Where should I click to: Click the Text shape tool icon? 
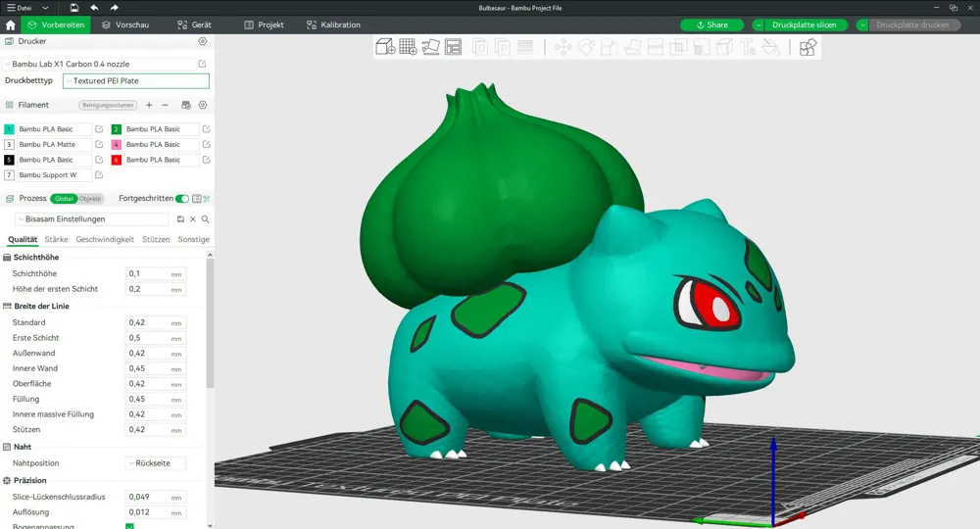[748, 47]
